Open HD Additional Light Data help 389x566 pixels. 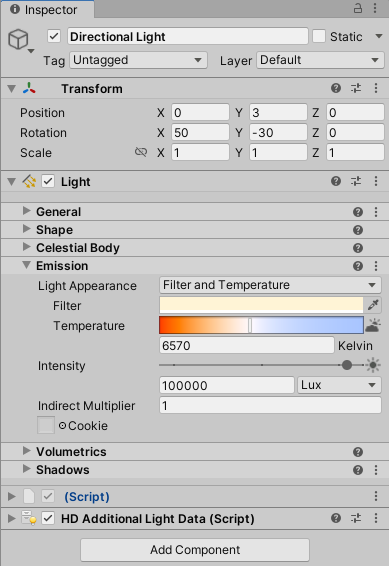coord(336,518)
